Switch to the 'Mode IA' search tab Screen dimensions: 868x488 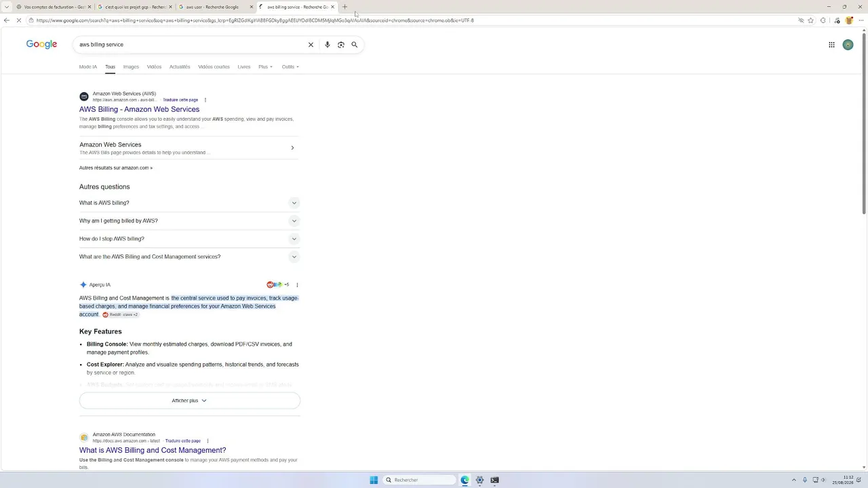(x=88, y=67)
